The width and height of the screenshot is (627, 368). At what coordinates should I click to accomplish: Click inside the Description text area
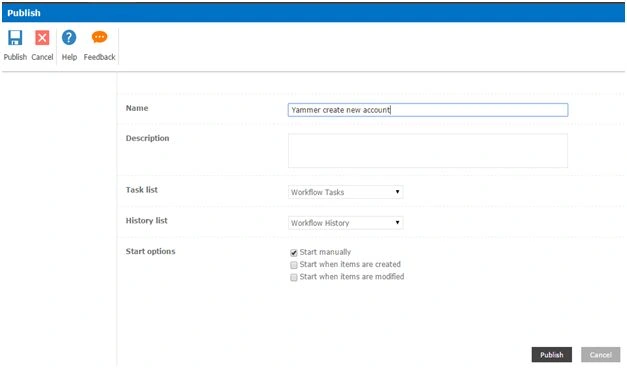(428, 151)
